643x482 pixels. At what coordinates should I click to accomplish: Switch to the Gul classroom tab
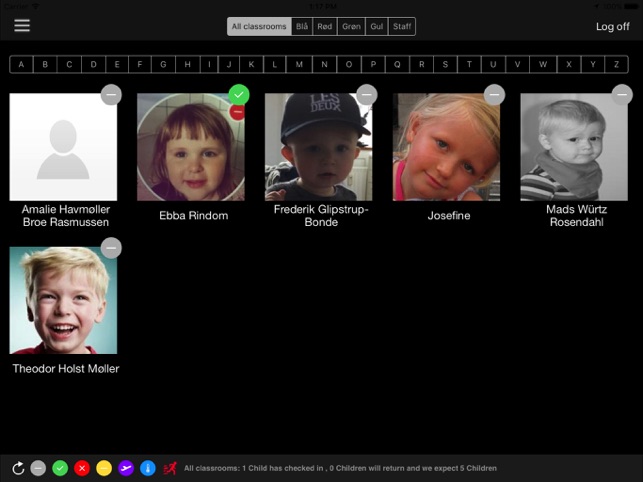coord(377,27)
